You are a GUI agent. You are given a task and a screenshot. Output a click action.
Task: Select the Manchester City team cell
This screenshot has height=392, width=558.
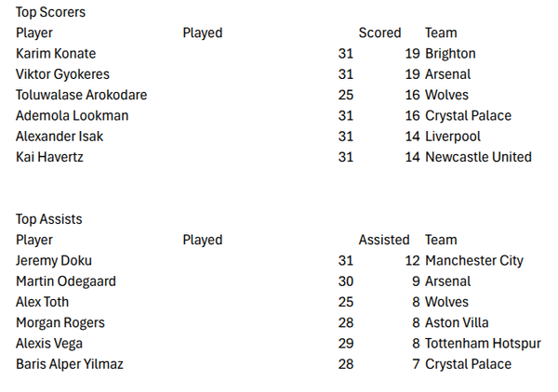[x=474, y=261]
